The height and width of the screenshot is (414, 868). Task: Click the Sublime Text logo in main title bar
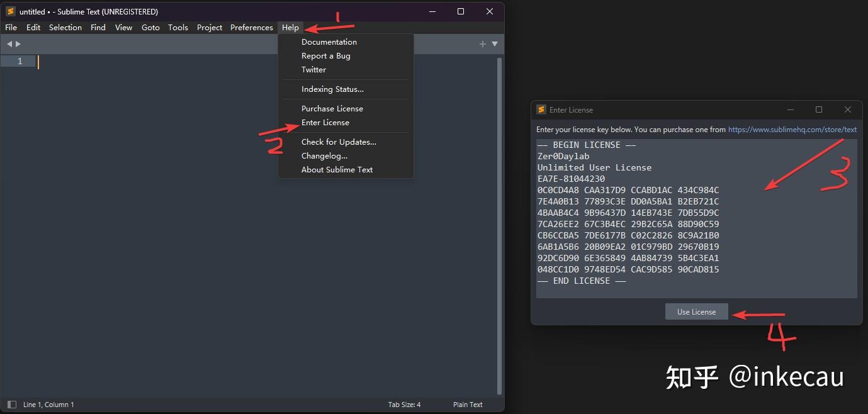pos(11,11)
